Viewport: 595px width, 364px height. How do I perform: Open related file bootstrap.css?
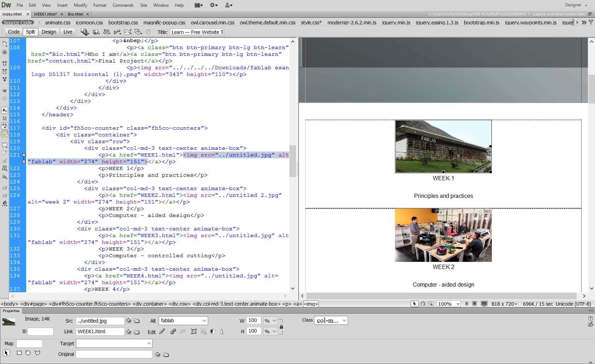coord(123,22)
